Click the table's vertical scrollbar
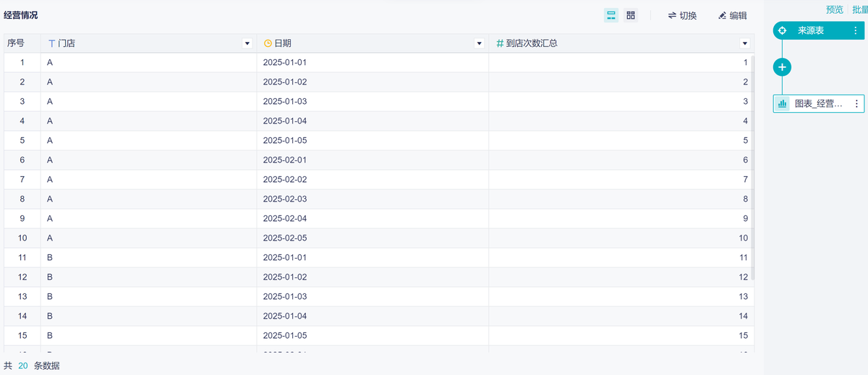 click(x=752, y=166)
